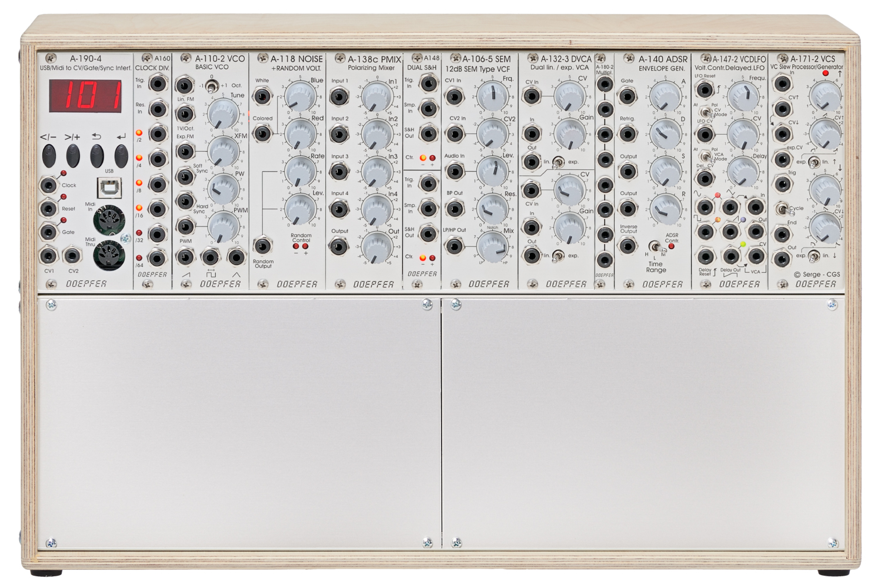Click the USB port on A-190-4
This screenshot has height=588, width=881.
[x=109, y=188]
